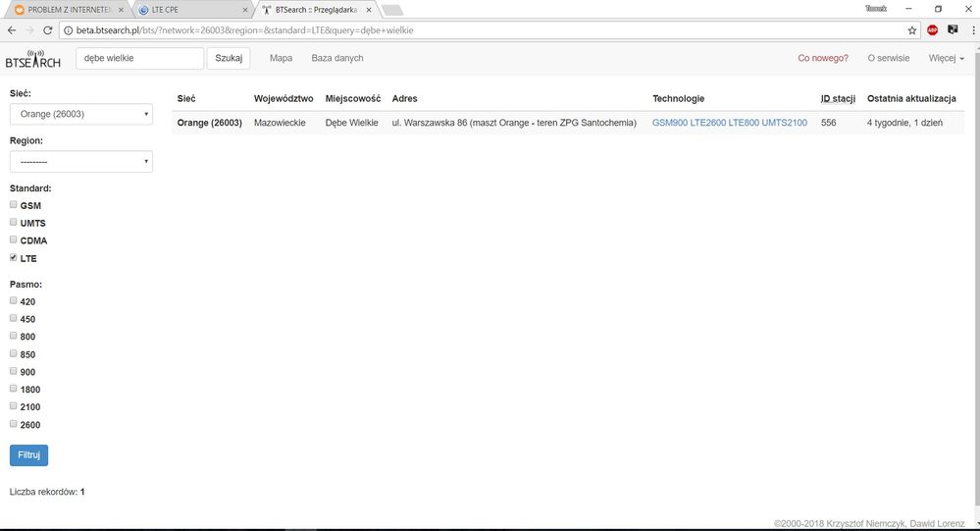The image size is (980, 531).
Task: Open the Sieć network dropdown
Action: coord(80,115)
